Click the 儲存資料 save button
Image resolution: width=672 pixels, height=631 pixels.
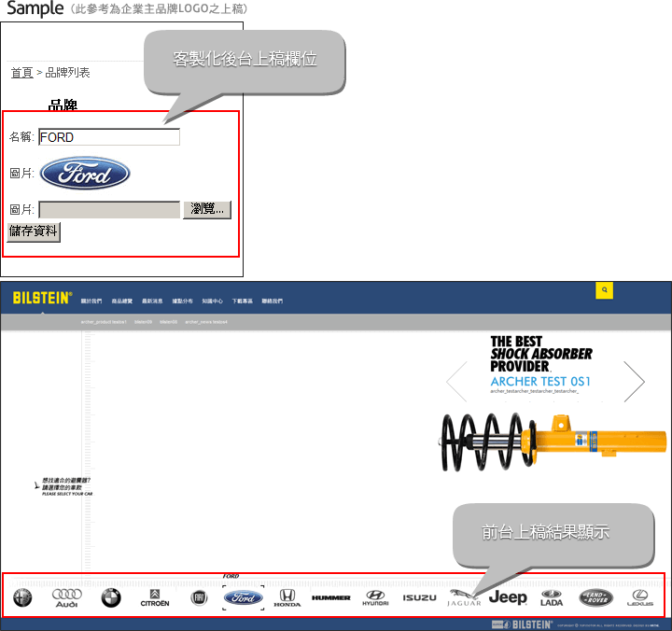pyautogui.click(x=34, y=231)
